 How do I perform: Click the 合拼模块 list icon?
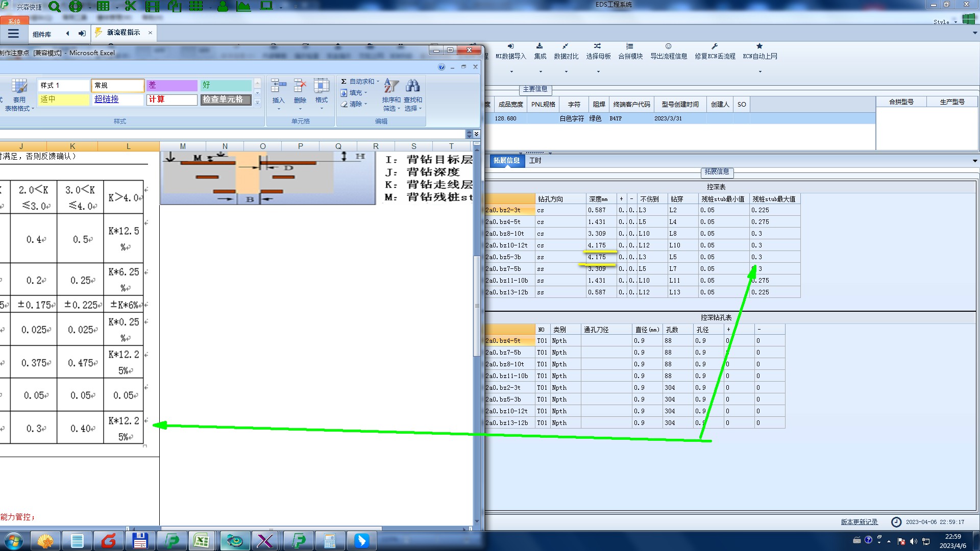[x=630, y=46]
